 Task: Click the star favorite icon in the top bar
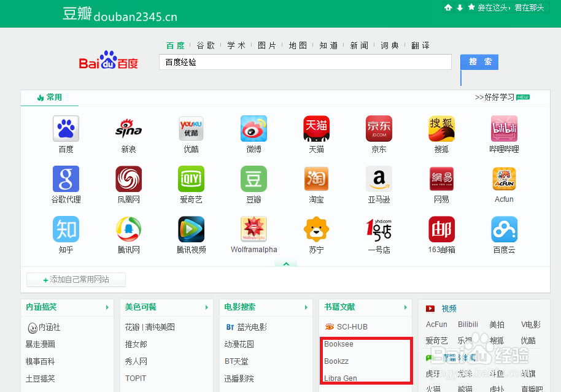point(471,7)
